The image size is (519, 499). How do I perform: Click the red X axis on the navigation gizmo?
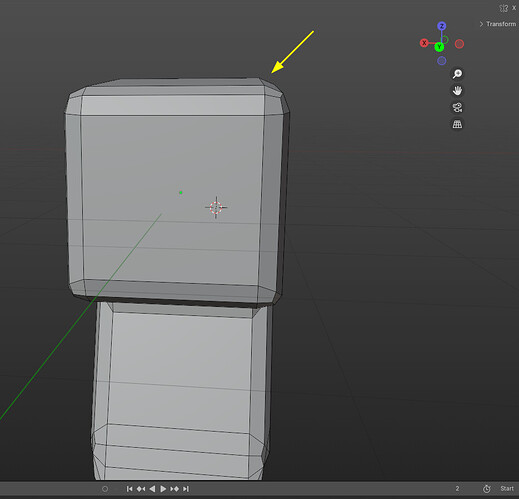[x=424, y=43]
